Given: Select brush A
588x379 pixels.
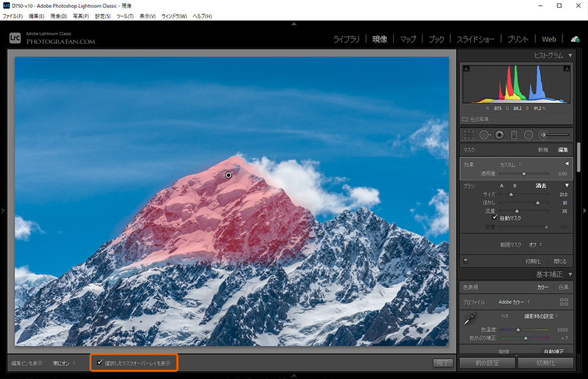Looking at the screenshot, I should [x=502, y=186].
